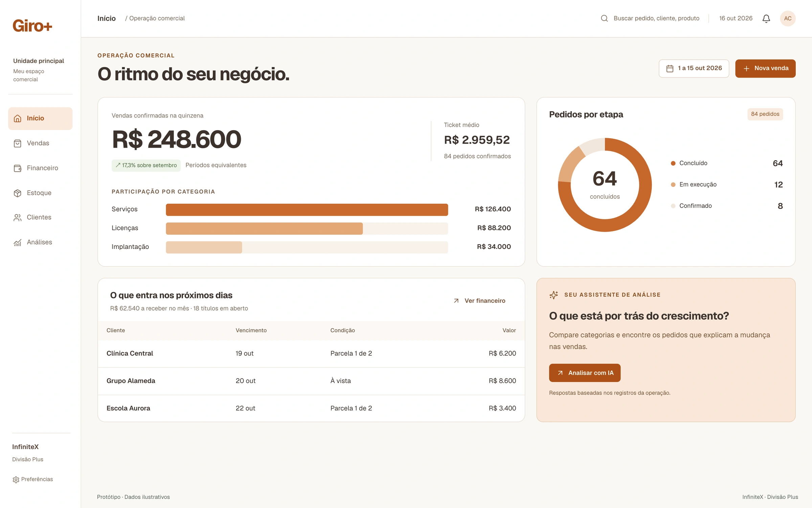Click the Cliente column header
812x508 pixels.
point(116,330)
